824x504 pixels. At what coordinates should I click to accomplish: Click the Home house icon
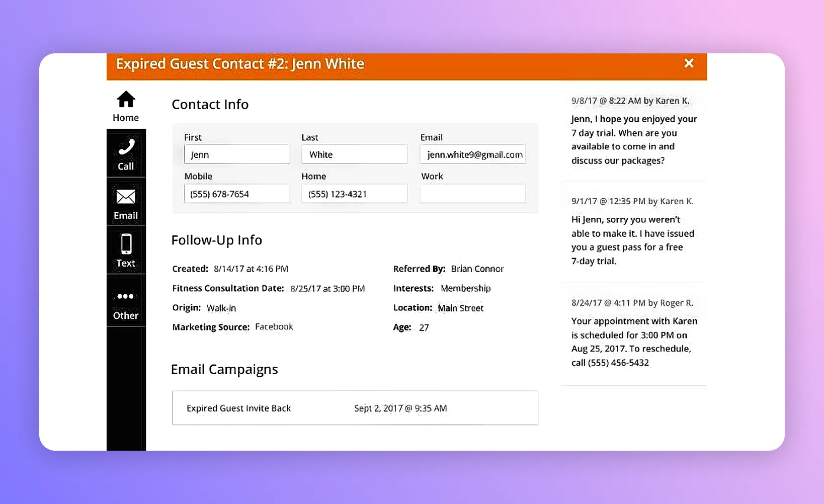point(126,100)
